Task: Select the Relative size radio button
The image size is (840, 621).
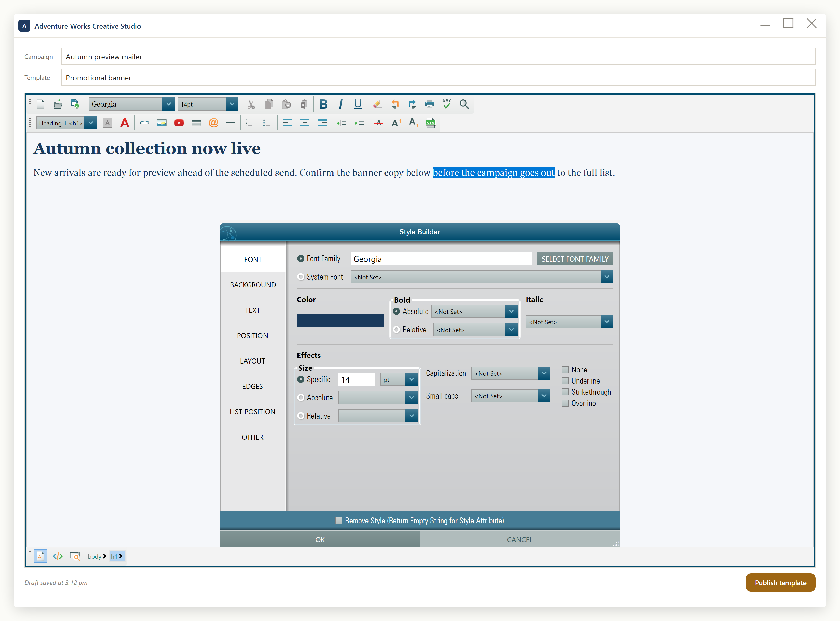Action: pos(301,416)
